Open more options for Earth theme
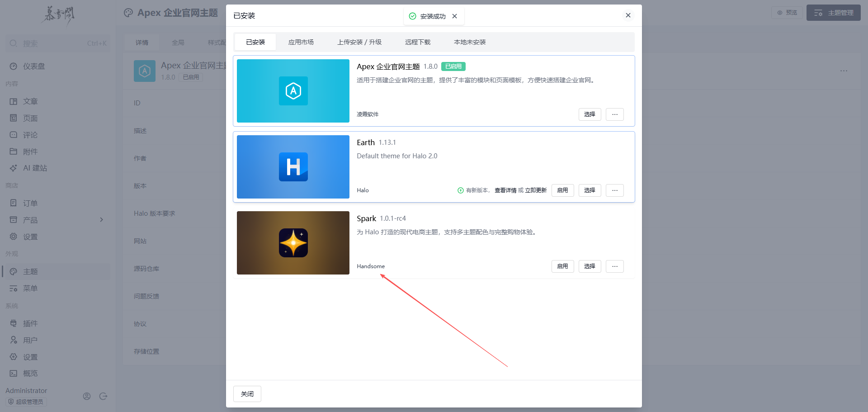 coord(614,190)
